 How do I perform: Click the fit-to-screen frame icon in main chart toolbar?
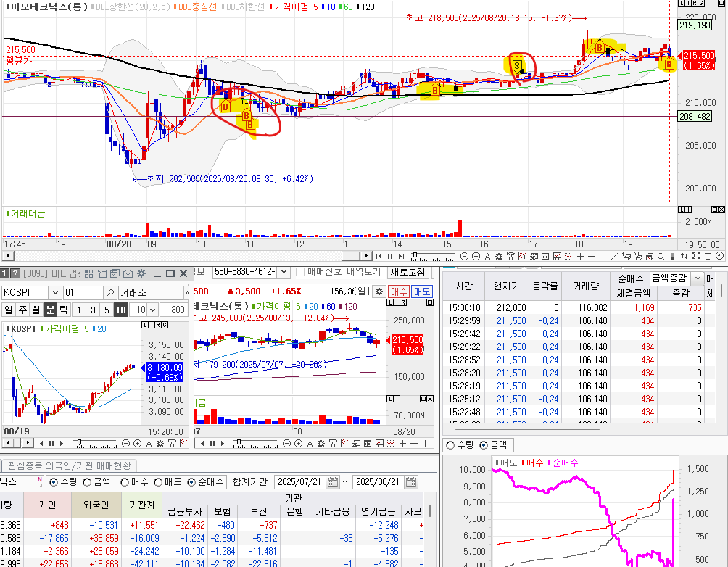click(696, 256)
